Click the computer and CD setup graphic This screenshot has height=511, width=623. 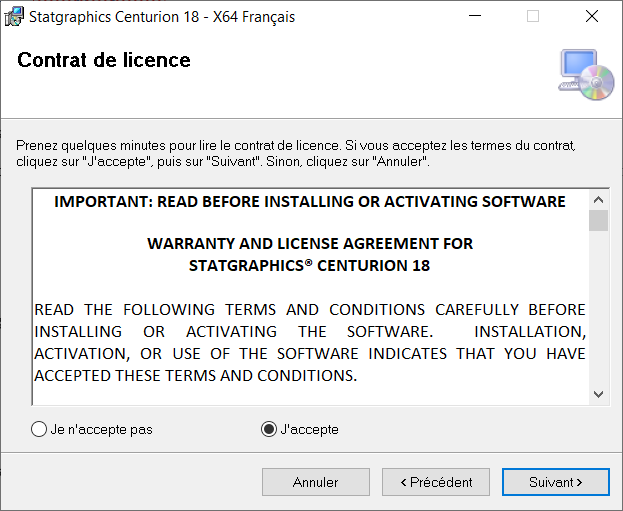[586, 74]
